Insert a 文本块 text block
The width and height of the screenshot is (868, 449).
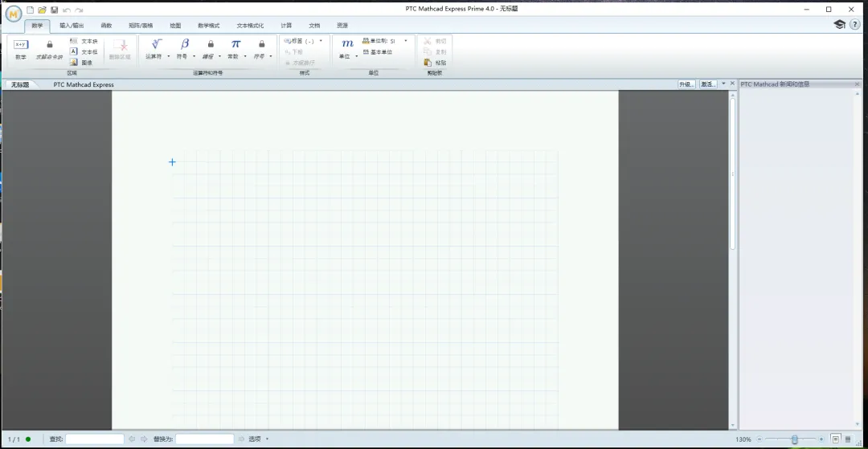tap(84, 41)
